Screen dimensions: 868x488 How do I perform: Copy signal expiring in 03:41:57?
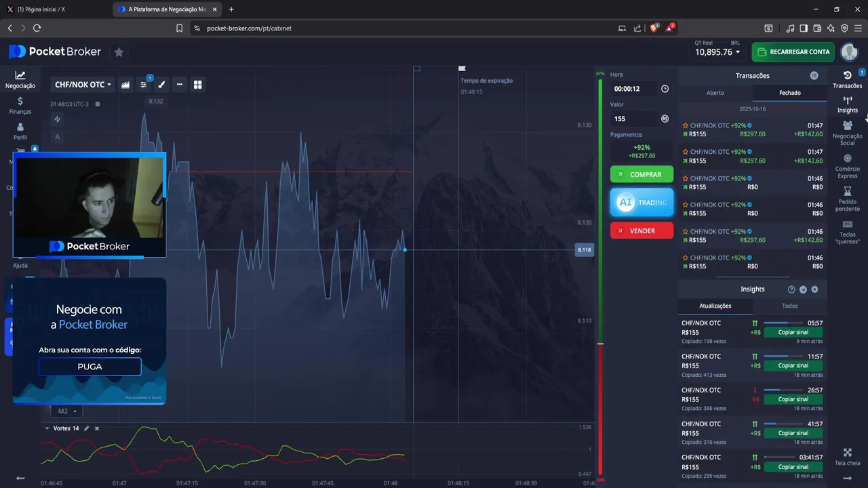(x=793, y=466)
